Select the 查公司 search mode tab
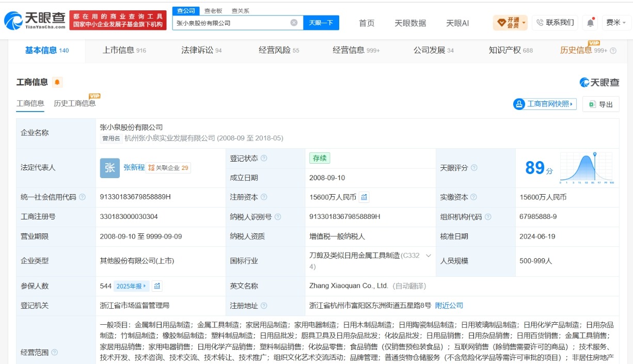The image size is (633, 364). click(186, 11)
